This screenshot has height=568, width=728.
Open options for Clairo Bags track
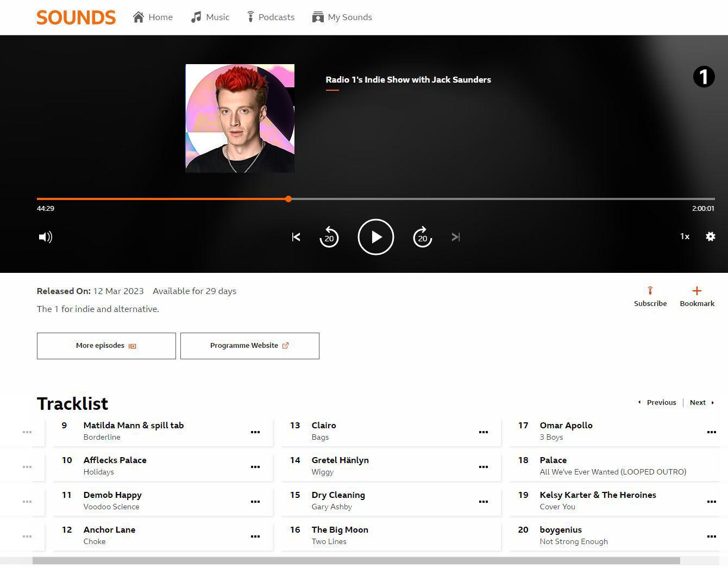(x=483, y=432)
